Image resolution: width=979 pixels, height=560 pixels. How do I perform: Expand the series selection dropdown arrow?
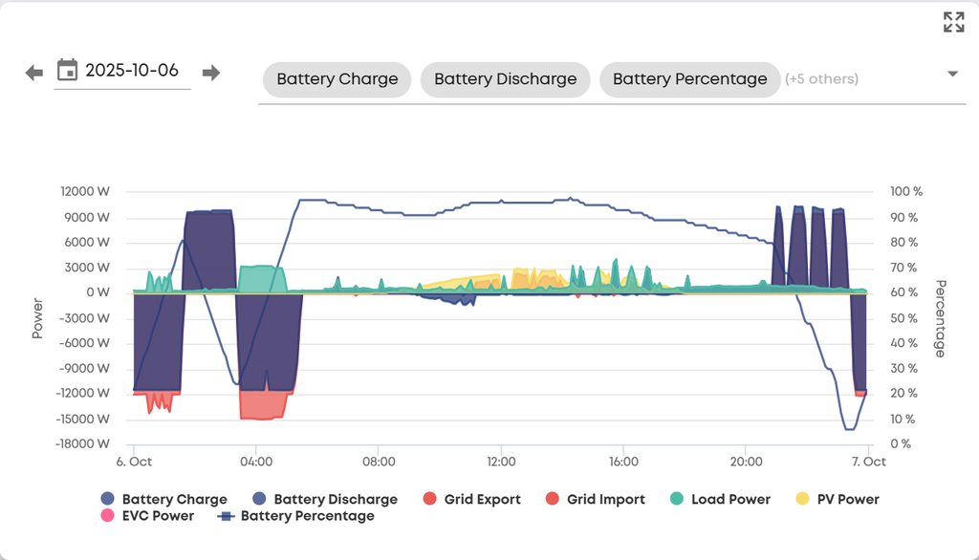[952, 75]
